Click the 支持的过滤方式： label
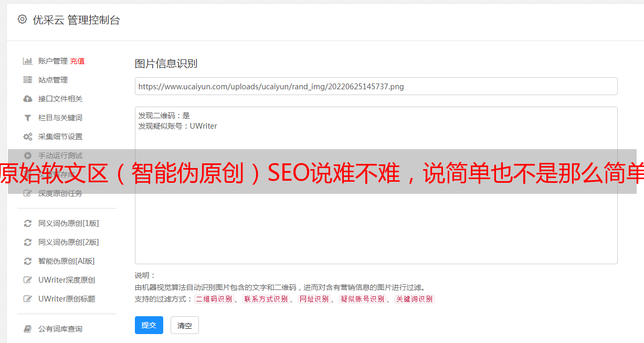Screen dimensions: 644x343 [164, 299]
